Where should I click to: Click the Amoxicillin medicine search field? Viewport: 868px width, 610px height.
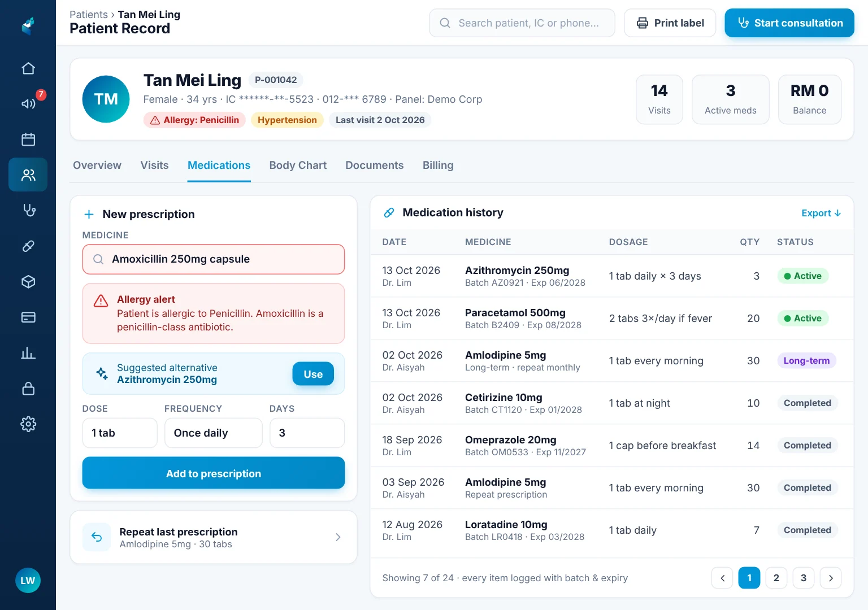(x=214, y=259)
